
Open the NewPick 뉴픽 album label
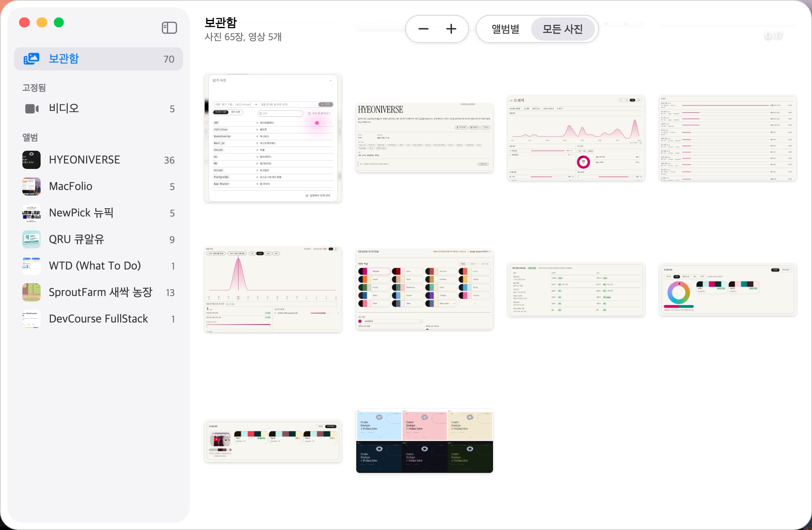81,213
